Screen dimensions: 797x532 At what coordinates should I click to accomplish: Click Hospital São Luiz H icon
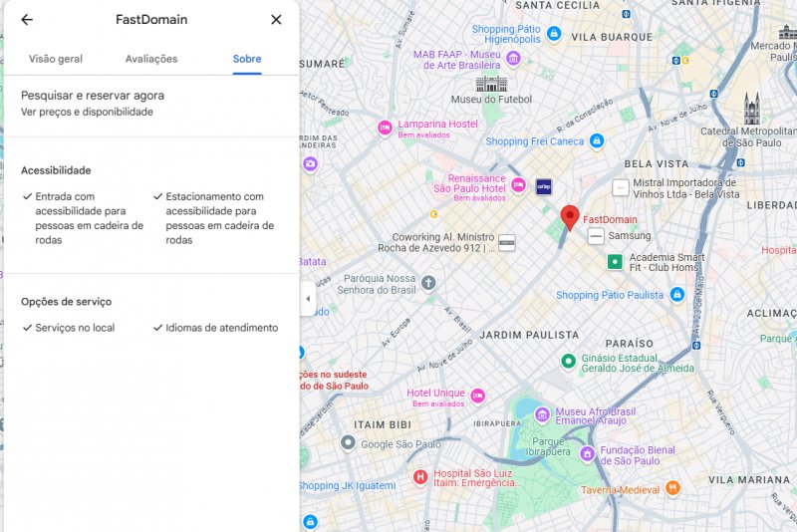420,477
